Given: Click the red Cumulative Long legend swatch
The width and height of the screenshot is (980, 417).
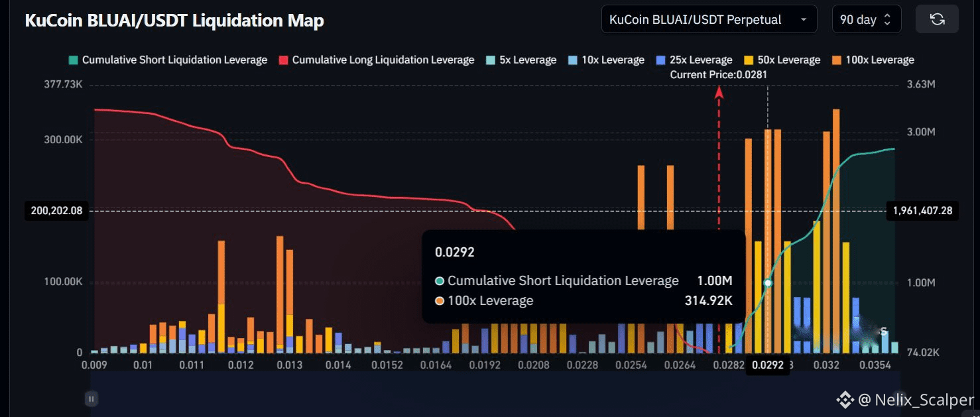Looking at the screenshot, I should tap(283, 60).
